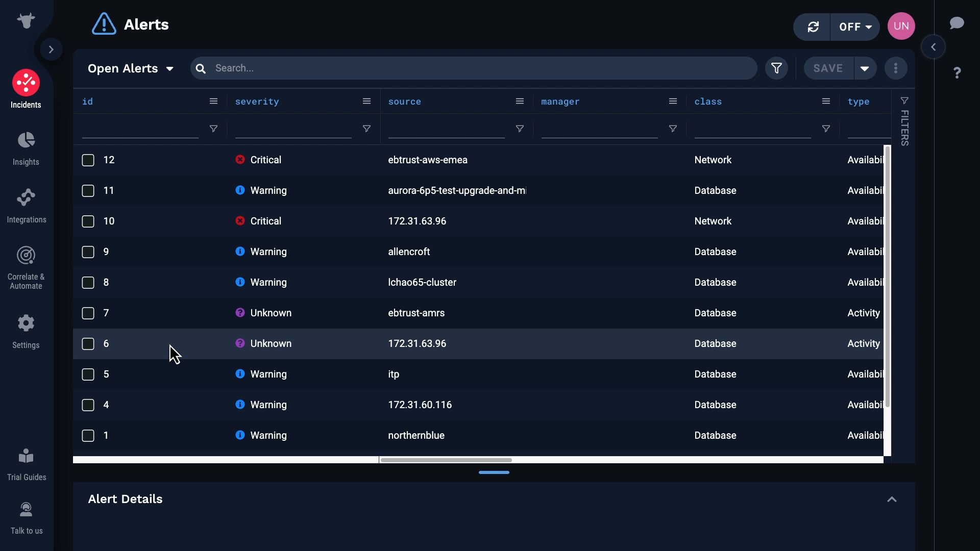Select the checkbox for alert 9
Image resolution: width=980 pixels, height=551 pixels.
tap(88, 252)
